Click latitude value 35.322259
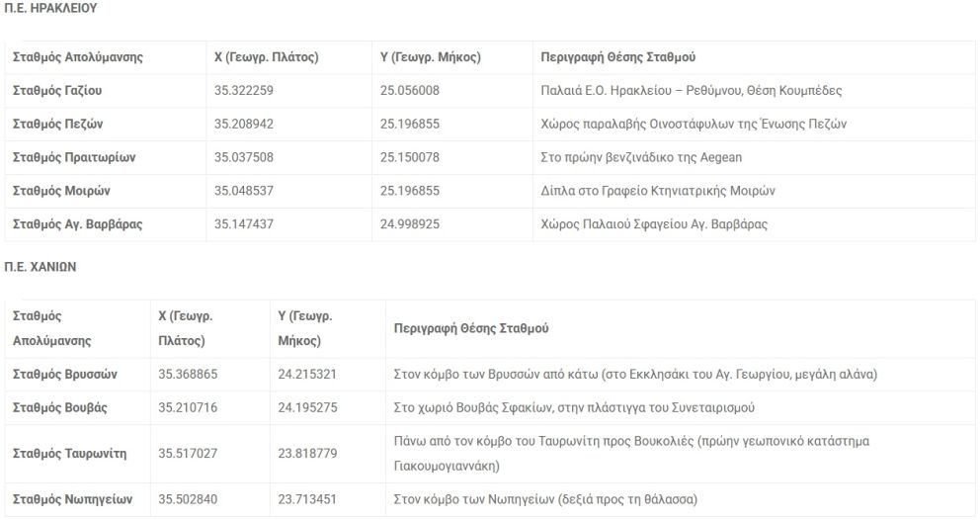The width and height of the screenshot is (980, 520). pos(243,91)
